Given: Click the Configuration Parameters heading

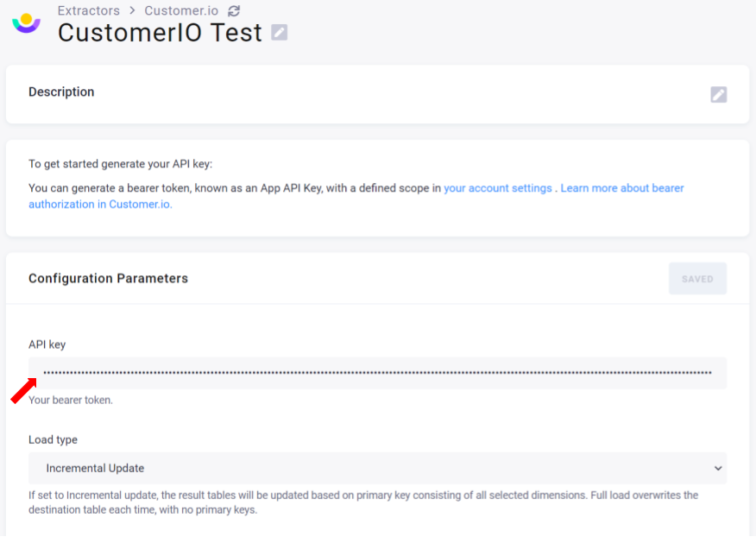Looking at the screenshot, I should 108,278.
